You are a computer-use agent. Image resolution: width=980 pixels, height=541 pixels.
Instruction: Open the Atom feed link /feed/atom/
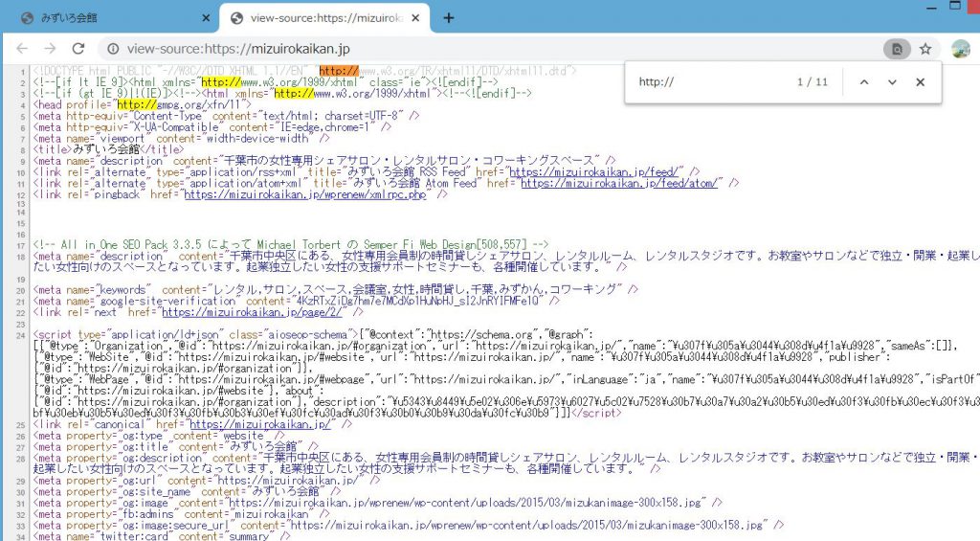coord(619,183)
